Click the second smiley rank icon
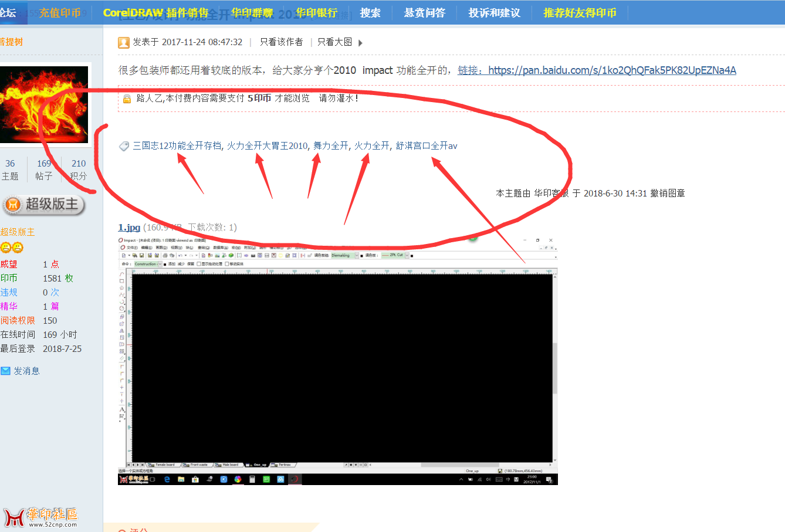This screenshot has width=785, height=532. click(18, 248)
